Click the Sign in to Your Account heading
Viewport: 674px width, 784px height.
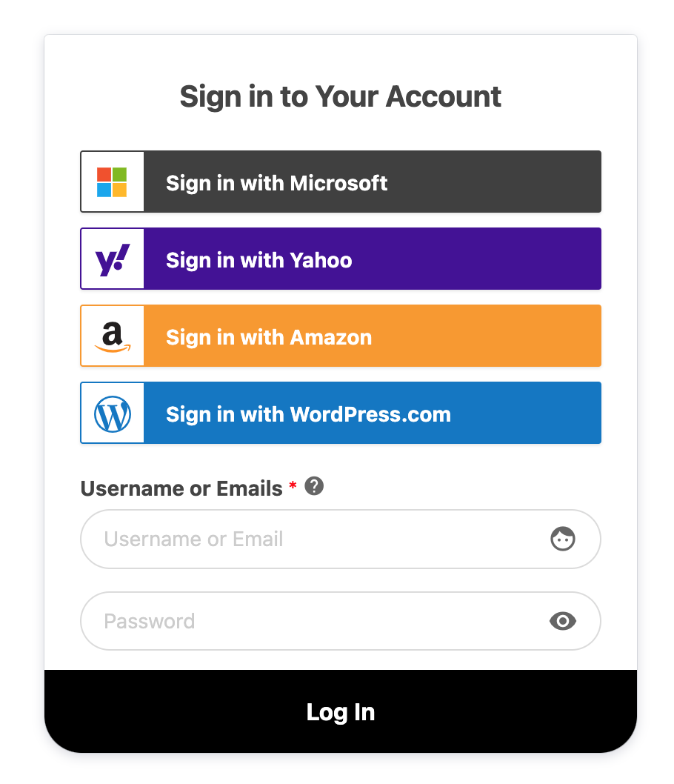(340, 96)
